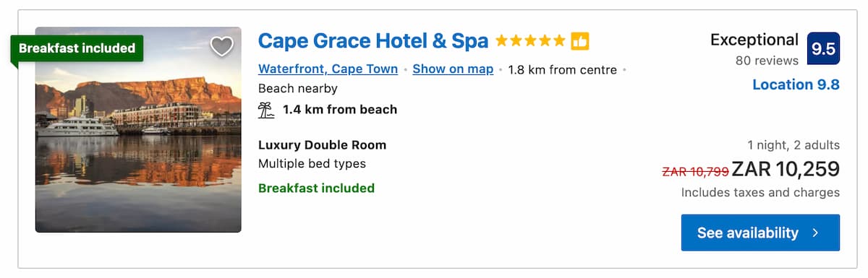Screen dimensions: 868x278
Task: Open the 80 reviews text
Action: 767,61
